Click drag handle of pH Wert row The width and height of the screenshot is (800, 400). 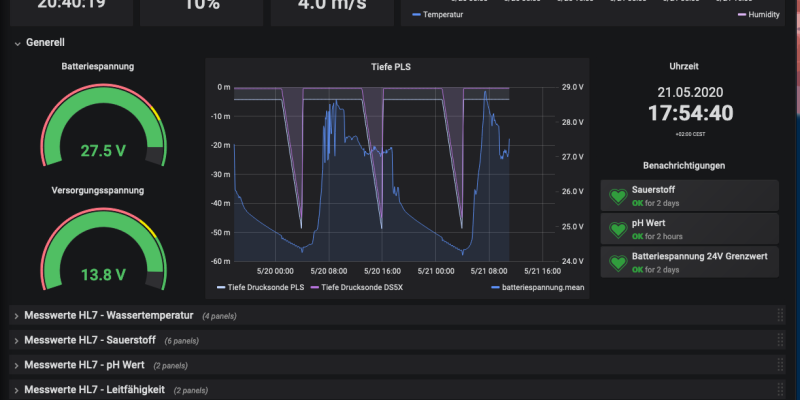tap(780, 365)
